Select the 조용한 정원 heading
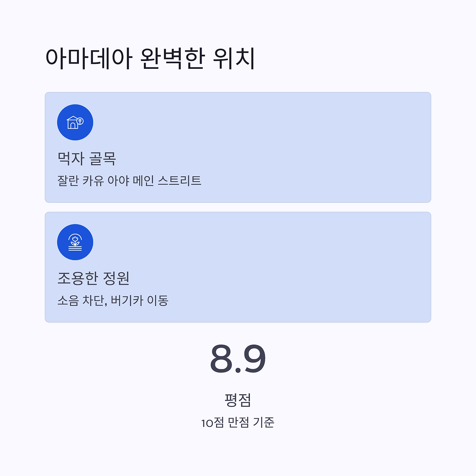476x476 pixels. click(x=93, y=278)
